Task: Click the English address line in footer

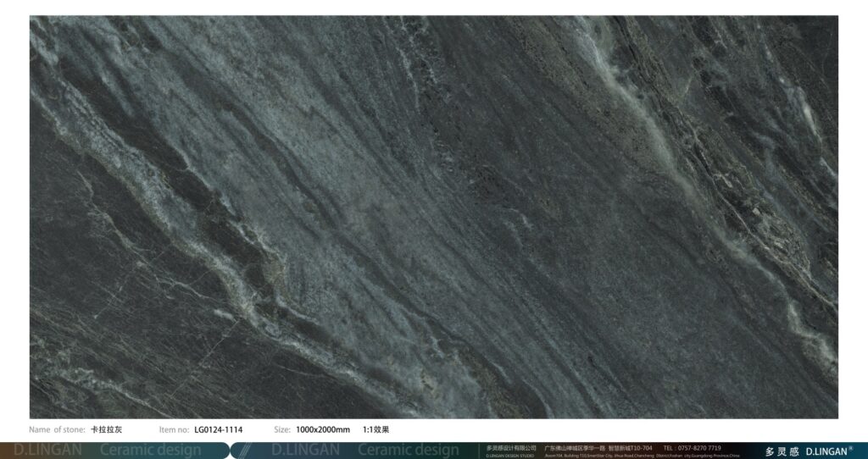Action: 642,456
